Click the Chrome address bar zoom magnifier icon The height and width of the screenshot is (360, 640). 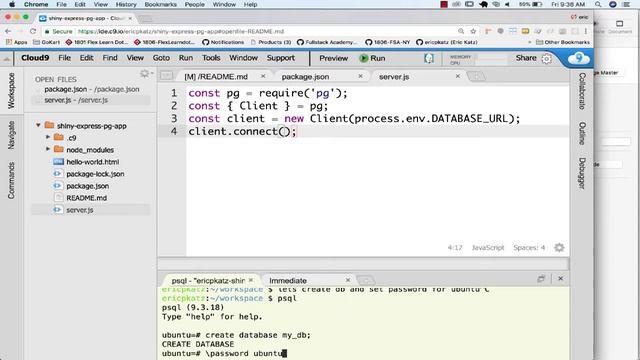coord(461,31)
